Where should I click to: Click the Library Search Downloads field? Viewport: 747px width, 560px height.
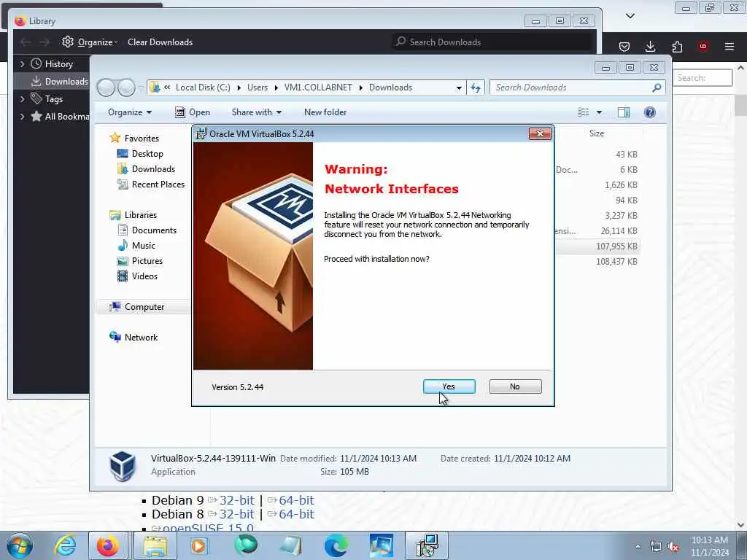tap(492, 42)
